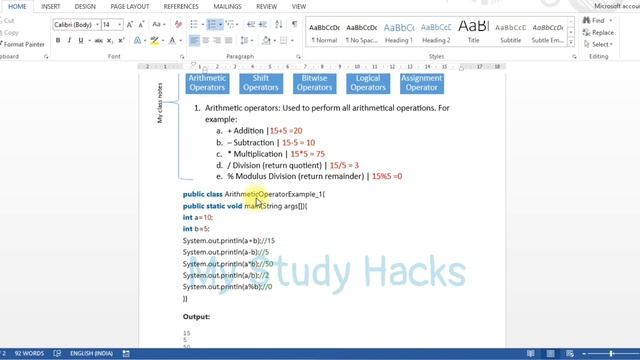
Task: Apply the Heading 1 style
Action: pos(399,33)
